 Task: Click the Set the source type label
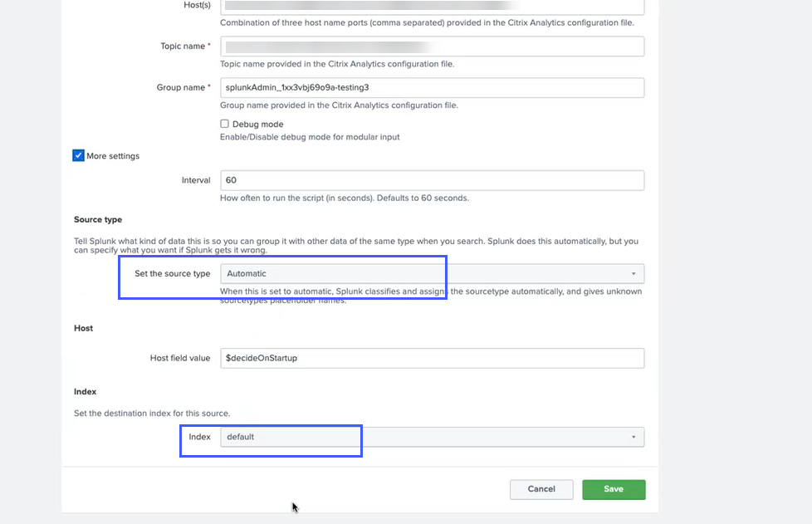tap(172, 274)
